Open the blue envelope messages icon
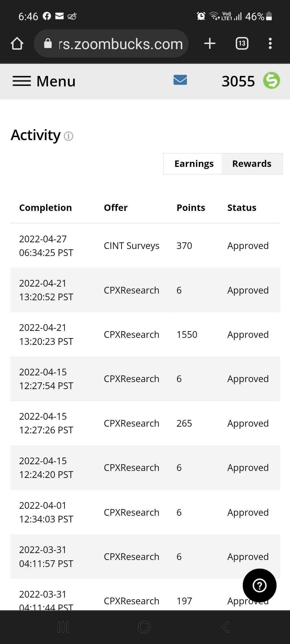Image resolution: width=290 pixels, height=644 pixels. pos(180,80)
